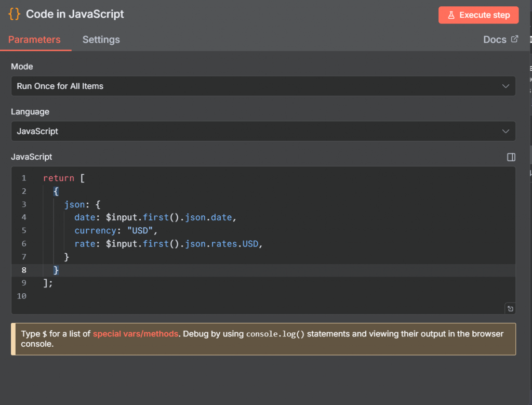
Task: Click the external-link icon beside Docs
Action: 515,39
